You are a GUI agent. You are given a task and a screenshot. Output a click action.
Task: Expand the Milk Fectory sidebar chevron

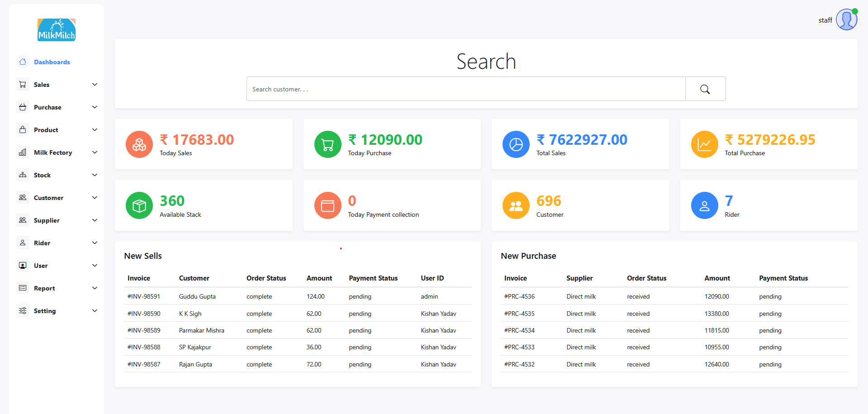95,152
